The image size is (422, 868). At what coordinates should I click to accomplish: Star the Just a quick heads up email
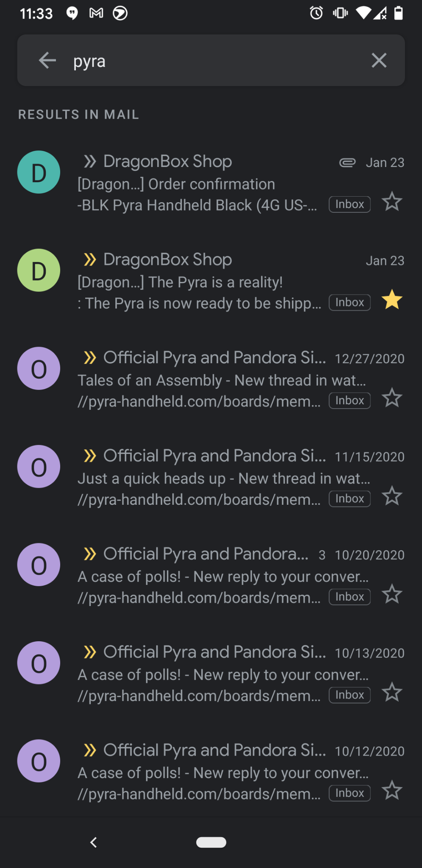[392, 496]
